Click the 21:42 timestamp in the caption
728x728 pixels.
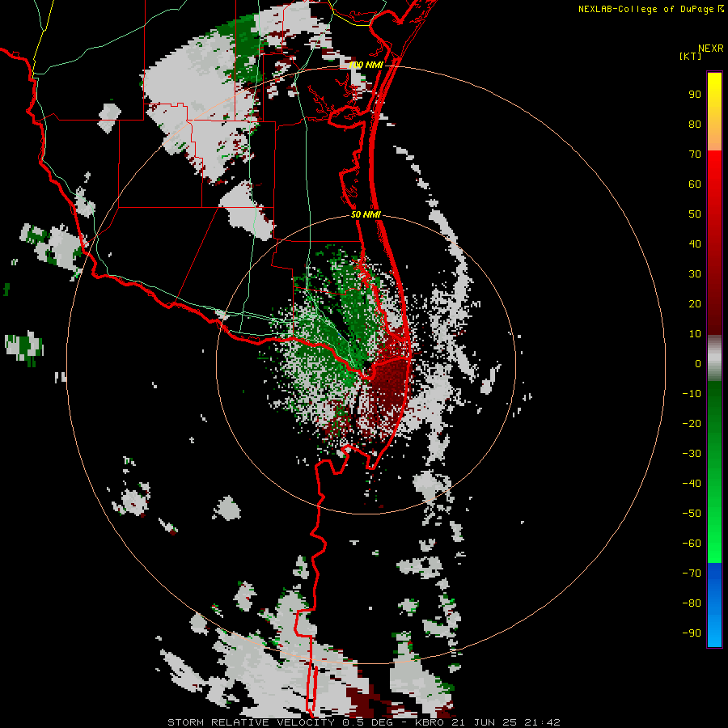pyautogui.click(x=543, y=722)
